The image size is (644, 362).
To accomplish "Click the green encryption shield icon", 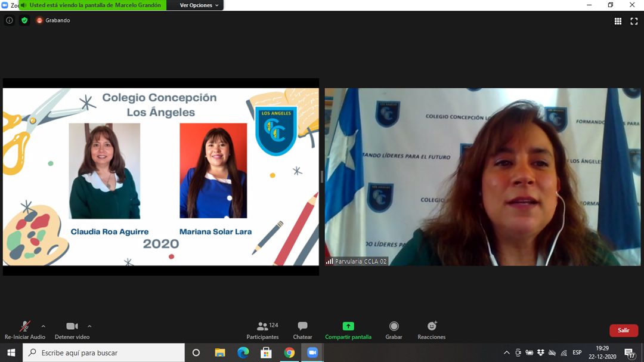I will pyautogui.click(x=24, y=20).
